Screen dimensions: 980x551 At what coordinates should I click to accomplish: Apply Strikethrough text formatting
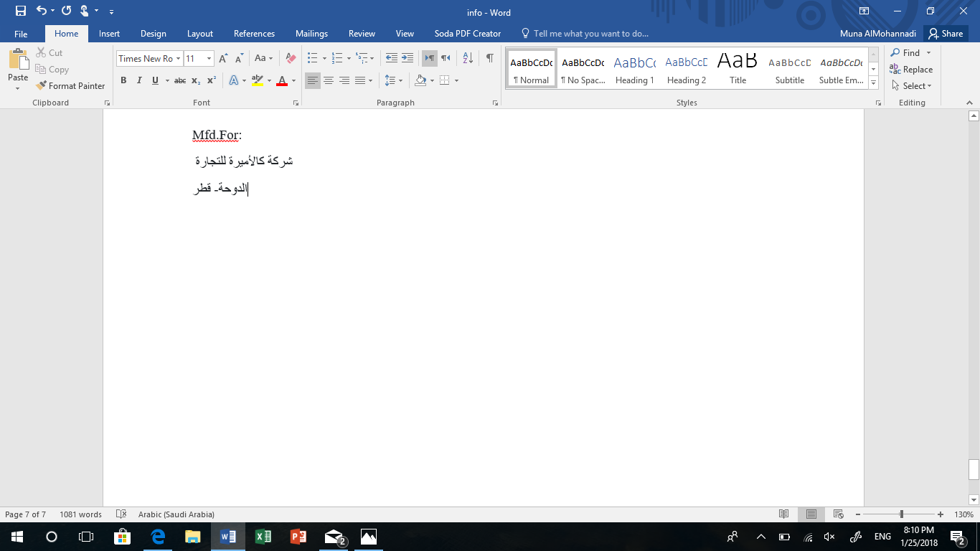pos(180,81)
